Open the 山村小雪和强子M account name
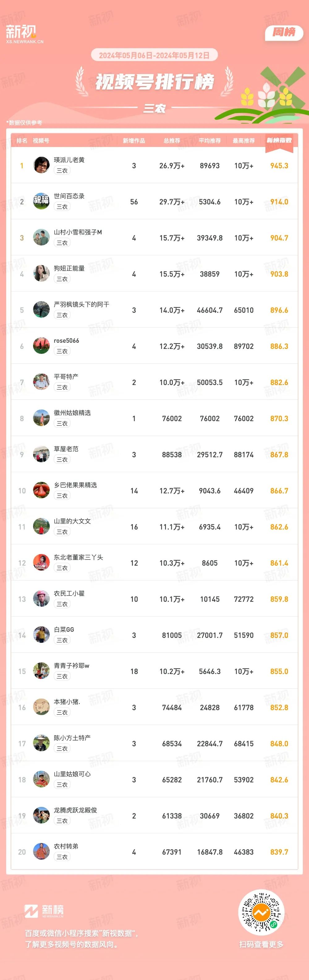Image resolution: width=309 pixels, height=980 pixels. [x=78, y=232]
